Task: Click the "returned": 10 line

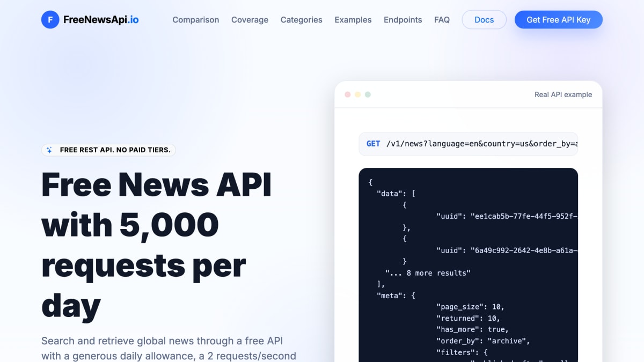Action: 468,318
